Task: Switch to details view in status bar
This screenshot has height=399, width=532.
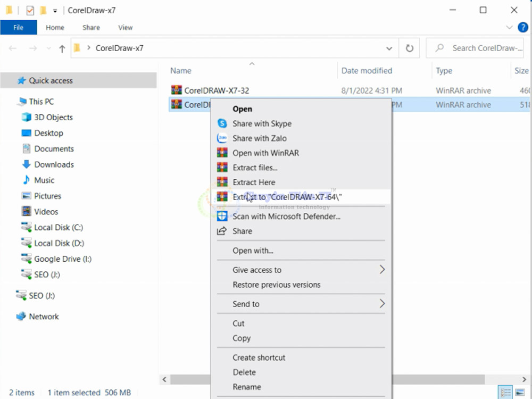Action: click(x=504, y=393)
